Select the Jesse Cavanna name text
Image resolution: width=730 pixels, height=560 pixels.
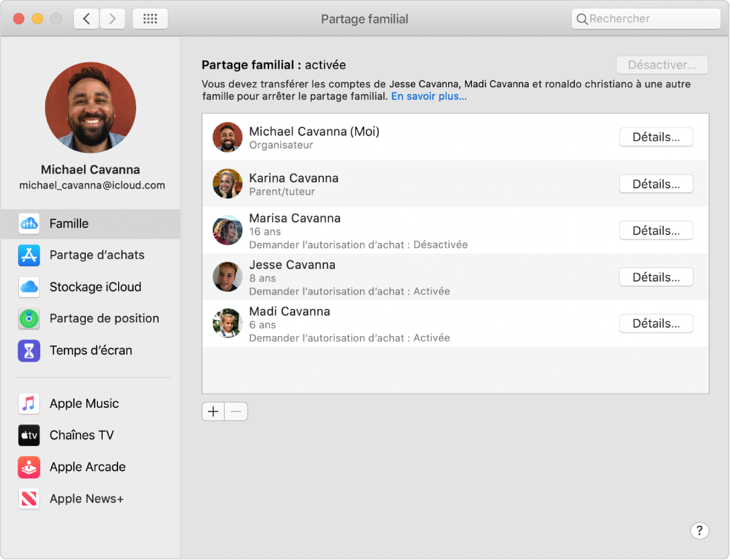tap(293, 264)
